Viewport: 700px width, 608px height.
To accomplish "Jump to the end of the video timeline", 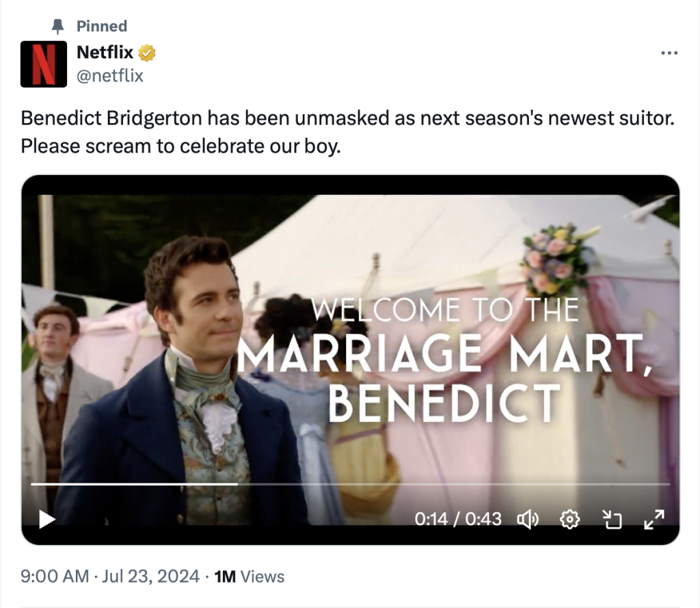I will pos(669,484).
